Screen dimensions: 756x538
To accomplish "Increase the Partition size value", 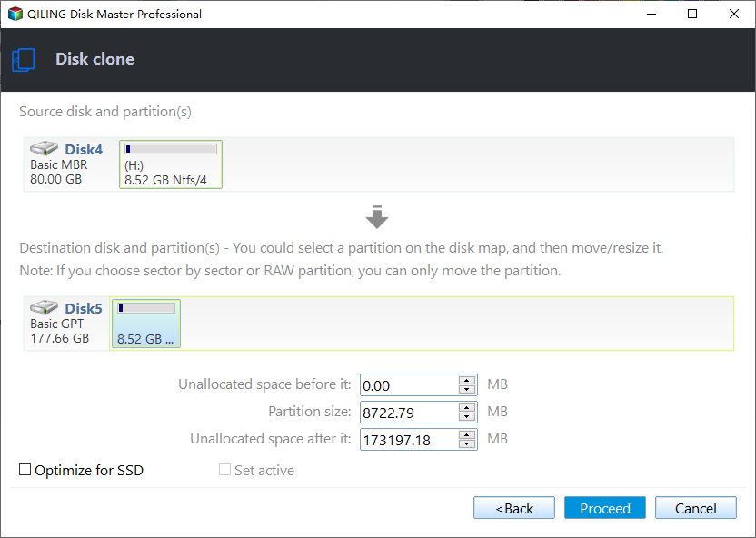I will click(467, 407).
